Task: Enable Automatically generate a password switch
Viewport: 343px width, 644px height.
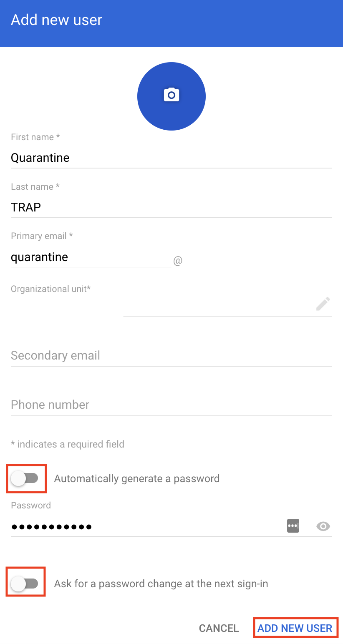Action: point(25,478)
